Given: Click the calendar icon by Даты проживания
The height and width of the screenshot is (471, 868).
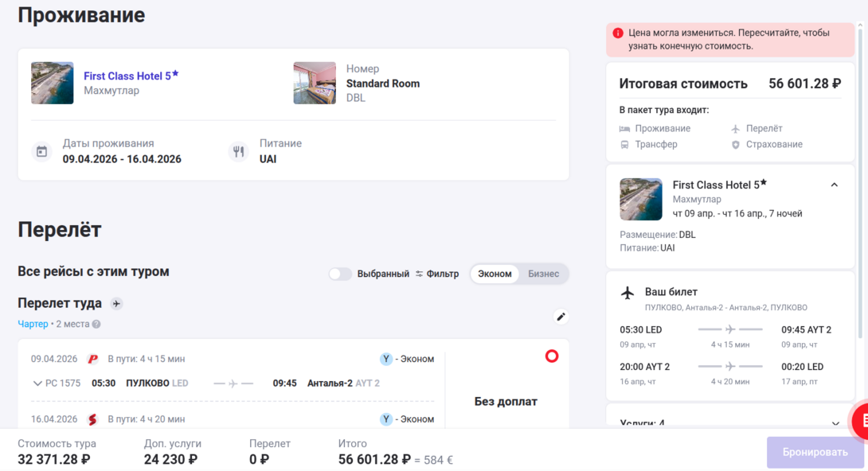Looking at the screenshot, I should [x=41, y=151].
